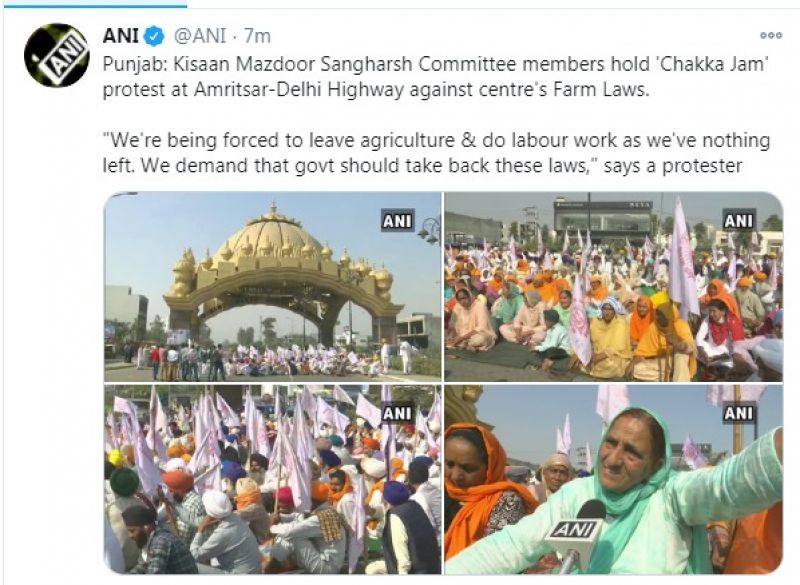Click the protester quote paragraph in the tweet
The image size is (800, 585).
pyautogui.click(x=436, y=152)
